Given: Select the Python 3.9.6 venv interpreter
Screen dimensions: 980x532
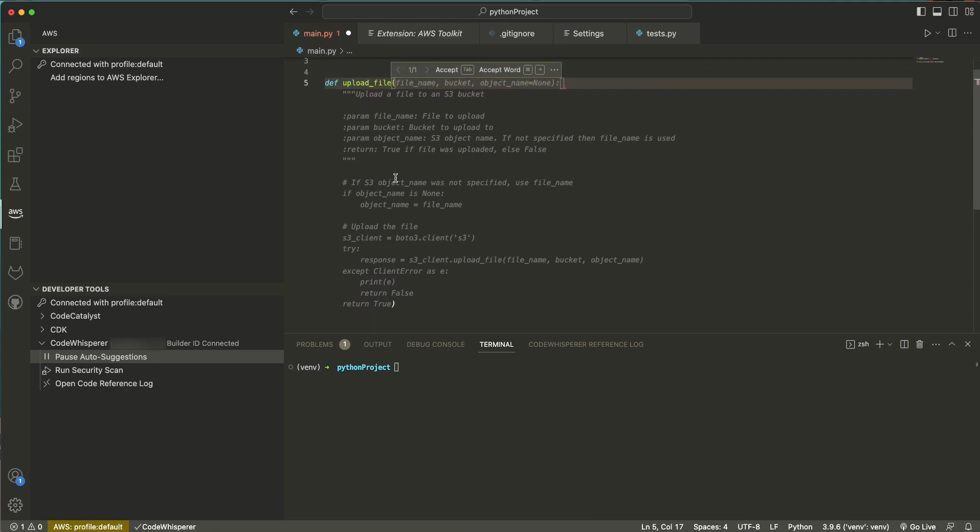Looking at the screenshot, I should point(856,527).
